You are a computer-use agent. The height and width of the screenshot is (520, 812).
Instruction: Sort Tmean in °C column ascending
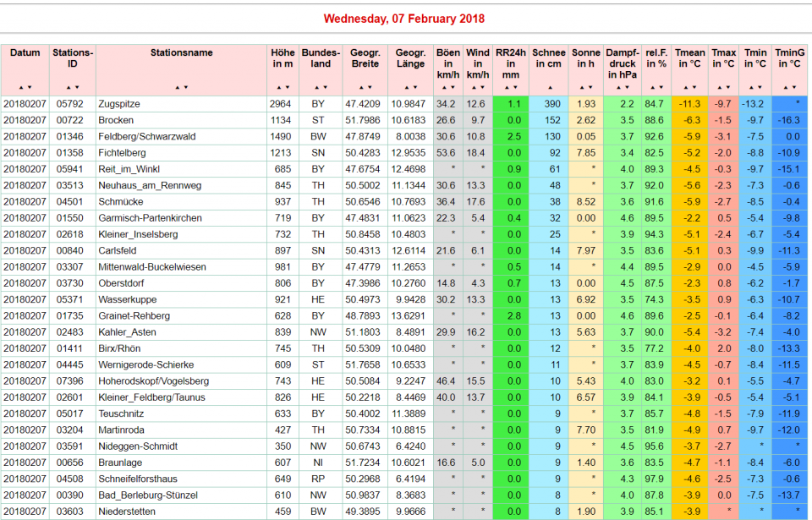pyautogui.click(x=686, y=87)
